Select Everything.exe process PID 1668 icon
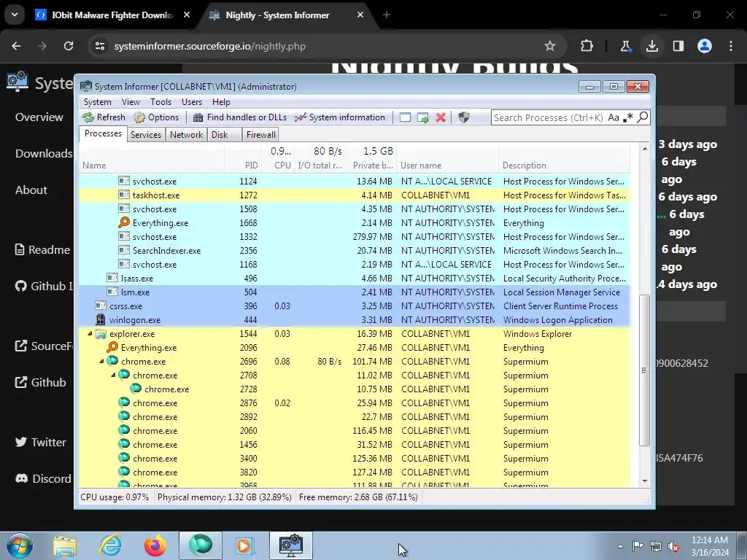 click(x=124, y=222)
